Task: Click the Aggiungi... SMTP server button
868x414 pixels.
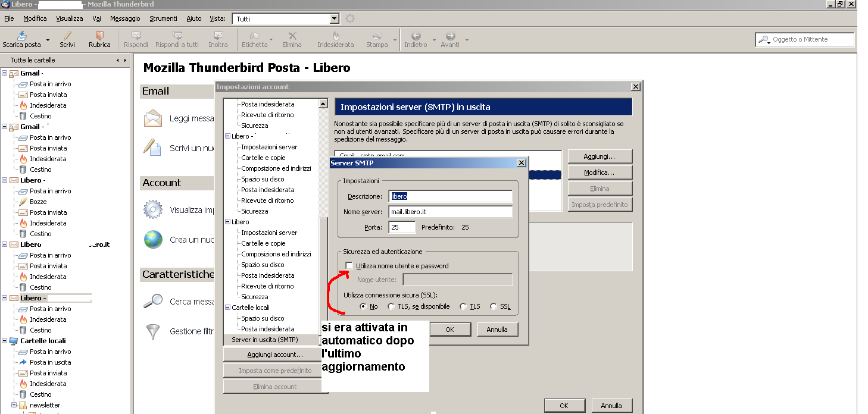Action: tap(600, 156)
